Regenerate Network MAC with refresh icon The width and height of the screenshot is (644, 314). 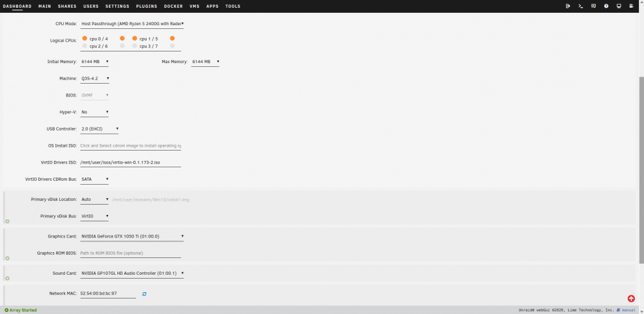click(144, 294)
